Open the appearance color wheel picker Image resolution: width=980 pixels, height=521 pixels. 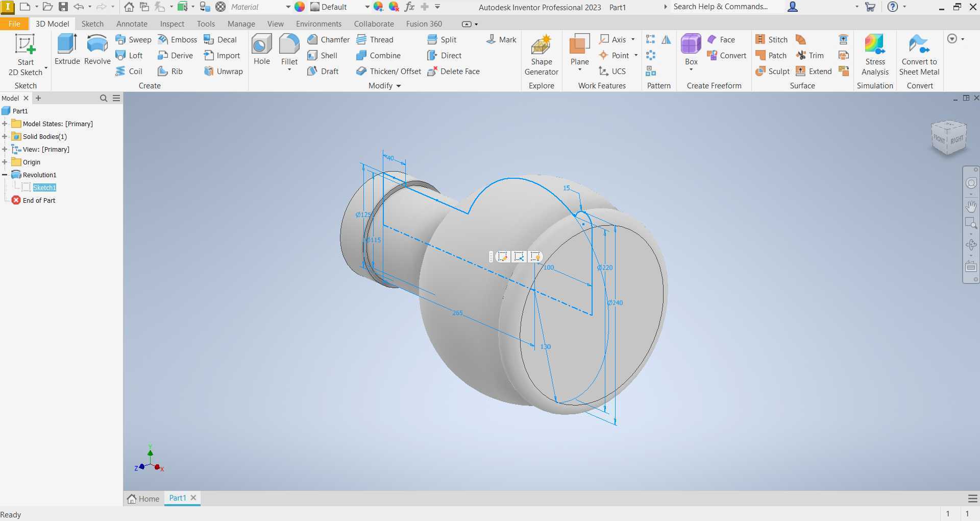pyautogui.click(x=300, y=7)
